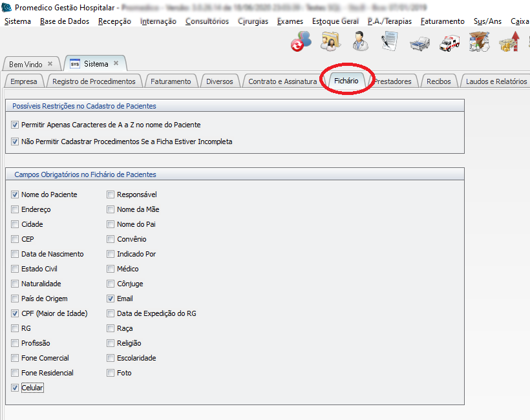Open the Base de Dados menu
Screen dimensions: 530x420
pos(64,21)
